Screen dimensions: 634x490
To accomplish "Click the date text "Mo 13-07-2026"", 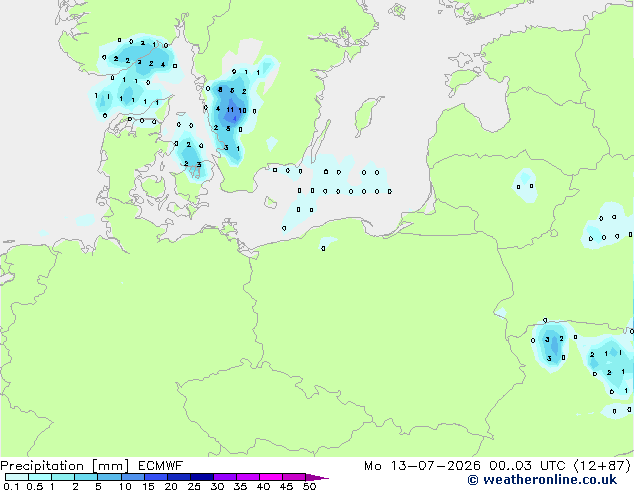I will pos(422,466).
